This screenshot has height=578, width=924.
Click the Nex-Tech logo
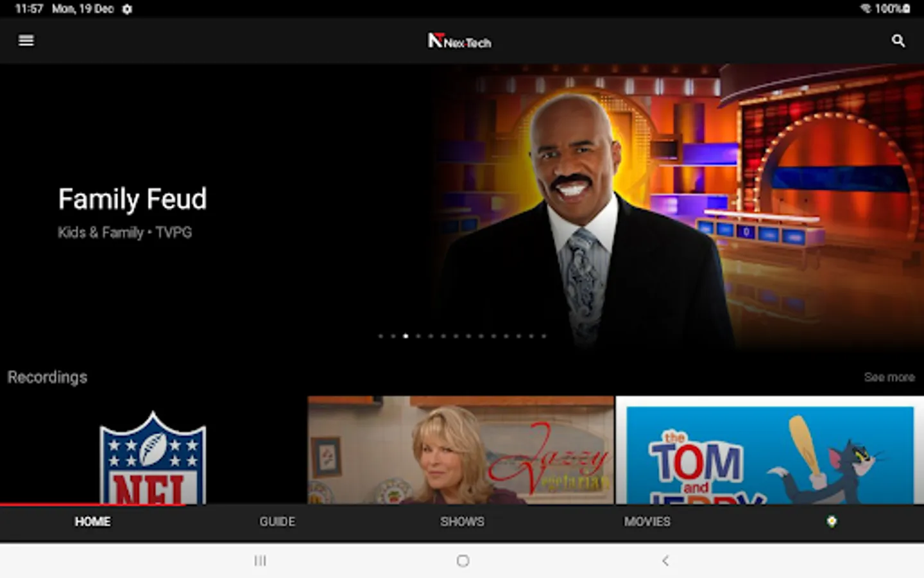(460, 41)
